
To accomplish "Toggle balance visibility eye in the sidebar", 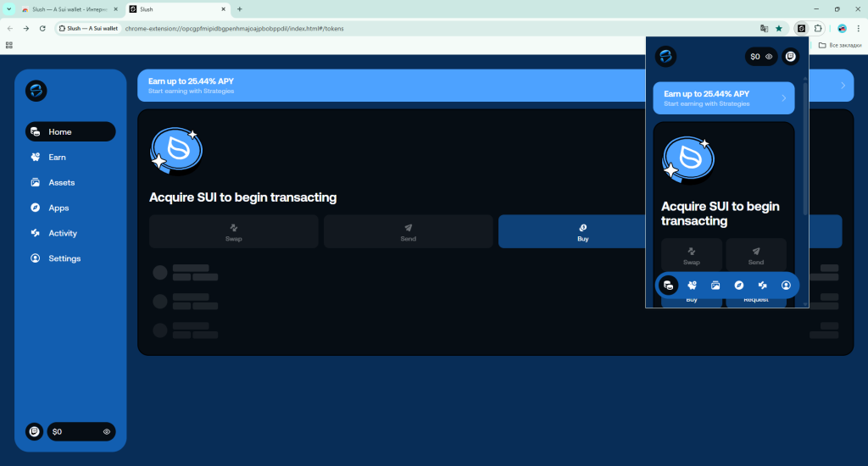I will tap(107, 432).
